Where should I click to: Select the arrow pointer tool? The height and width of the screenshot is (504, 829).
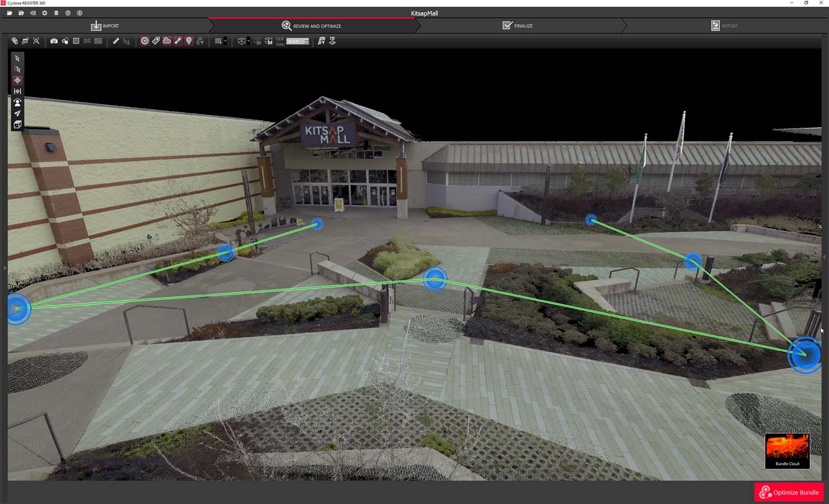(x=17, y=58)
